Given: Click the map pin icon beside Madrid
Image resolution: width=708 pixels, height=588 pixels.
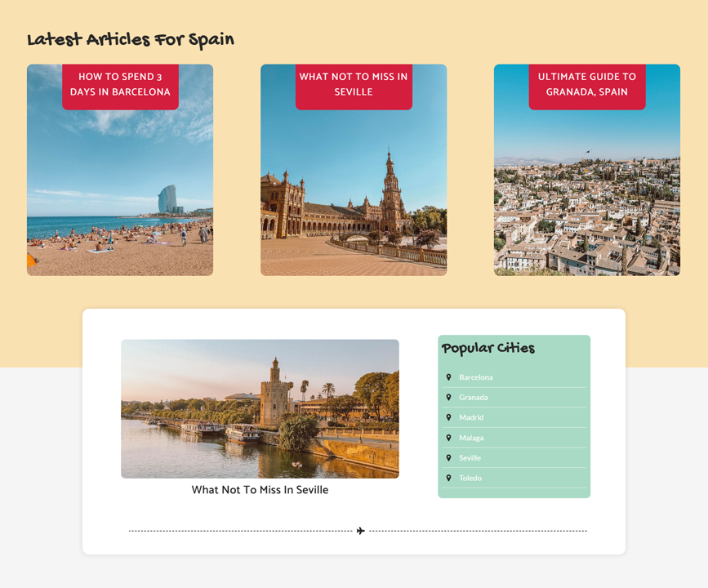Looking at the screenshot, I should (448, 417).
